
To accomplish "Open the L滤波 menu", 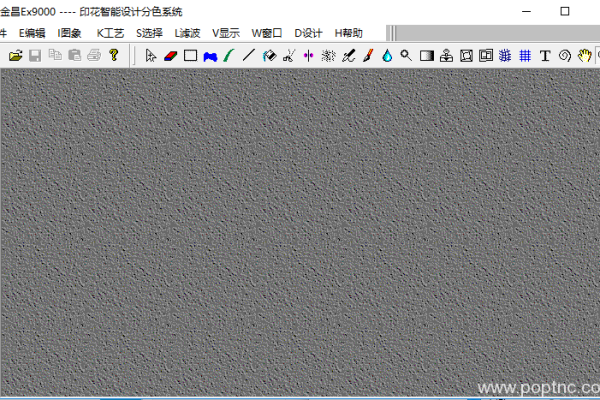I will (187, 33).
